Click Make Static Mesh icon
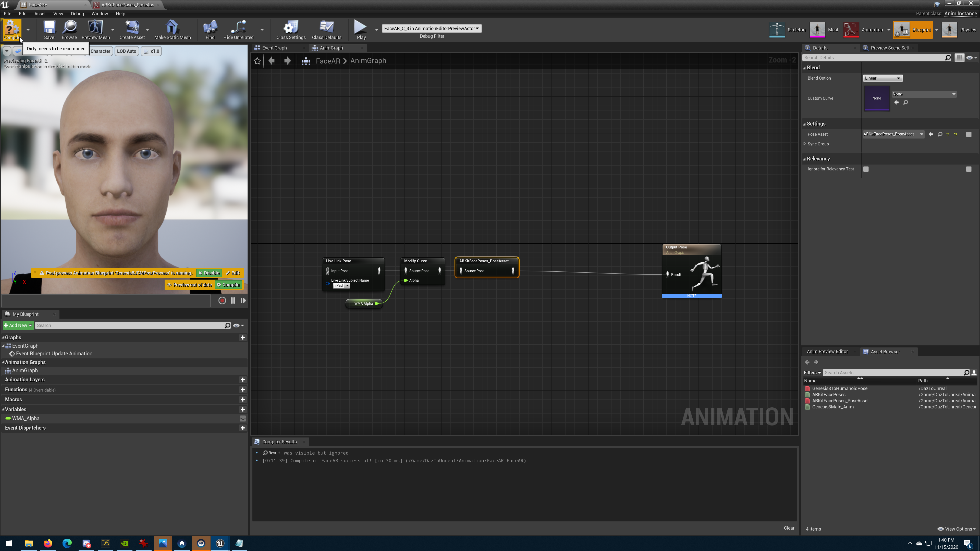Image resolution: width=980 pixels, height=551 pixels. pyautogui.click(x=172, y=29)
